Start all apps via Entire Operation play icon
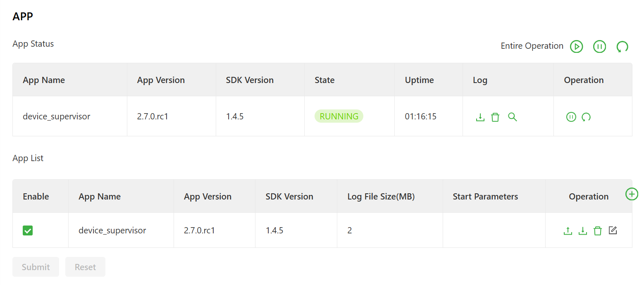The height and width of the screenshot is (285, 644). [x=576, y=46]
